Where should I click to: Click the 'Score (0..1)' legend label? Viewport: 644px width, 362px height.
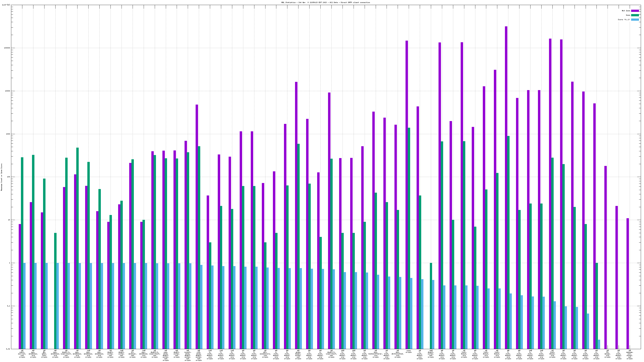(624, 20)
